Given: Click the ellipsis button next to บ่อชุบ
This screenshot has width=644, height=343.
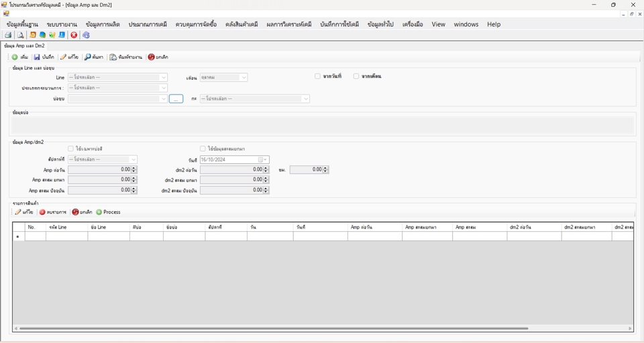Looking at the screenshot, I should 176,99.
